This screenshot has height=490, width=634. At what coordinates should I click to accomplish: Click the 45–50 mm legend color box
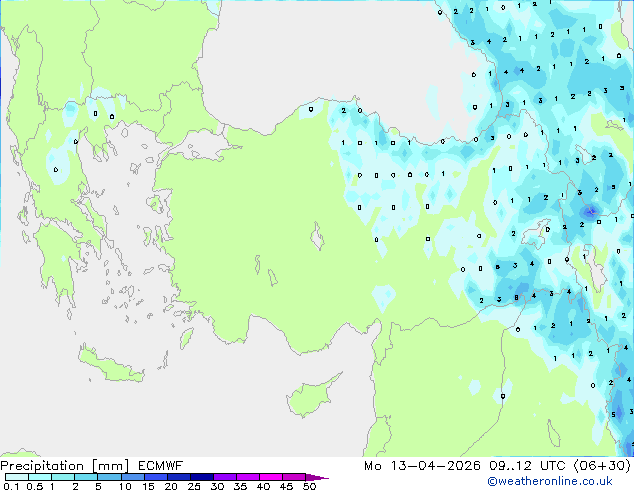pos(294,477)
